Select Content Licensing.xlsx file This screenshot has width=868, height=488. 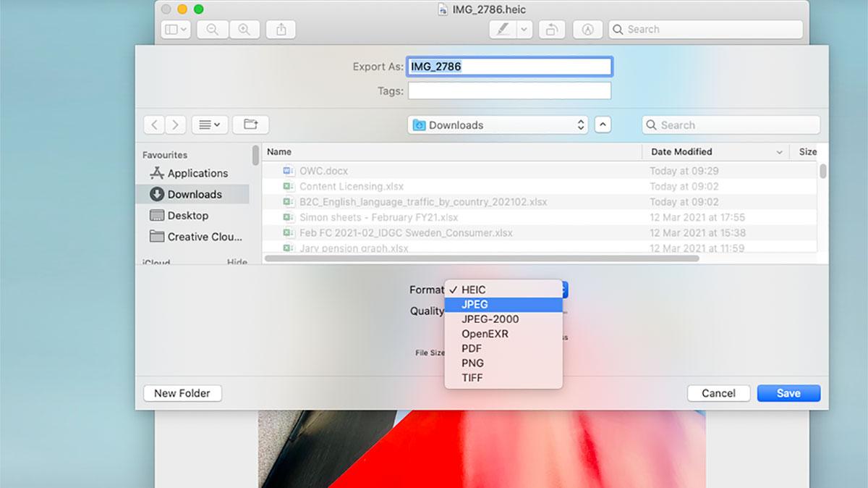(539, 186)
